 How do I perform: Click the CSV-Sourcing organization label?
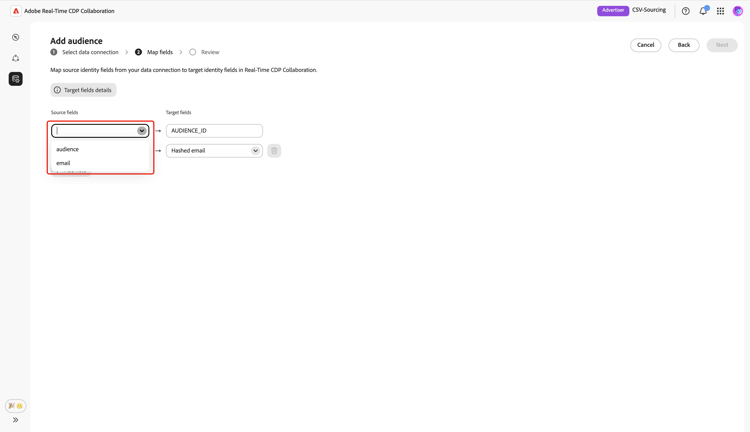click(649, 10)
